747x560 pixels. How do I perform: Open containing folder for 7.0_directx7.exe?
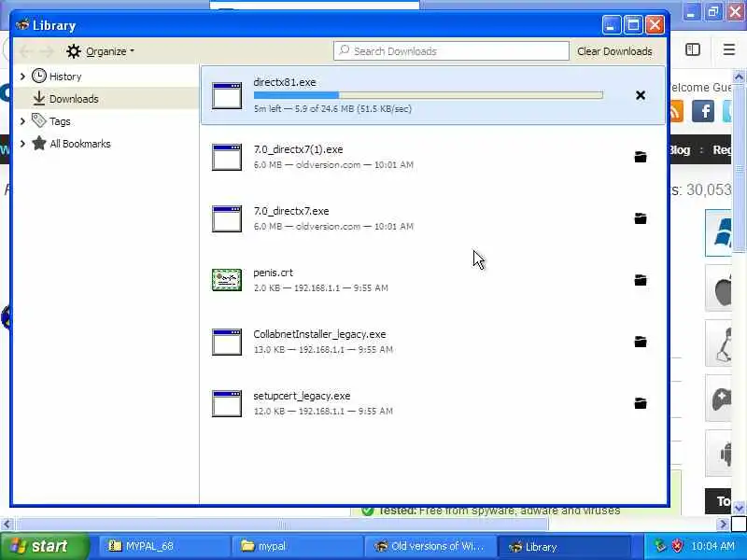pyautogui.click(x=641, y=218)
